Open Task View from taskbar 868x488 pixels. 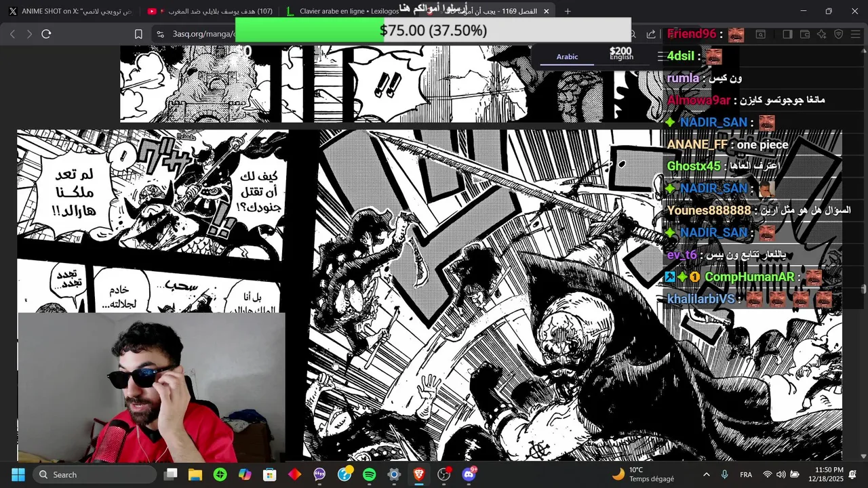(171, 474)
